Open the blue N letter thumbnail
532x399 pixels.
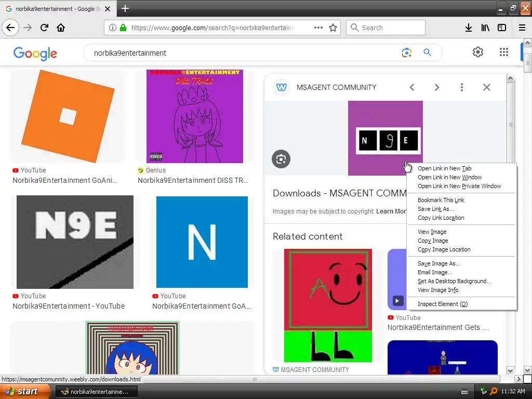point(202,242)
